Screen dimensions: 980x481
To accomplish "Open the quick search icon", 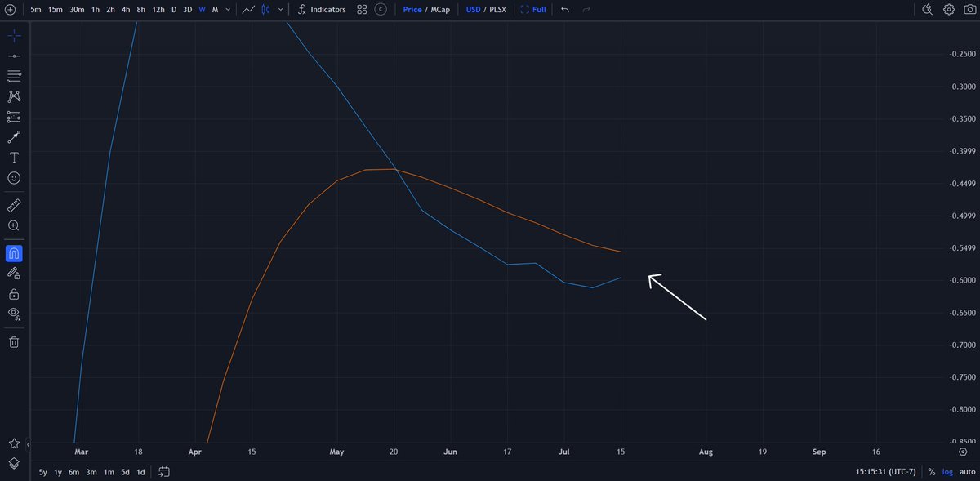I will click(x=927, y=10).
